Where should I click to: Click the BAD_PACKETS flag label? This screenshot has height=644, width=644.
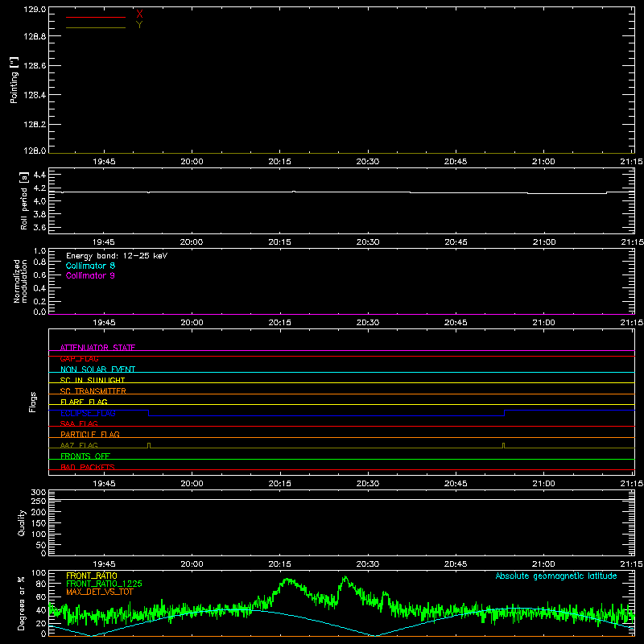(x=88, y=467)
